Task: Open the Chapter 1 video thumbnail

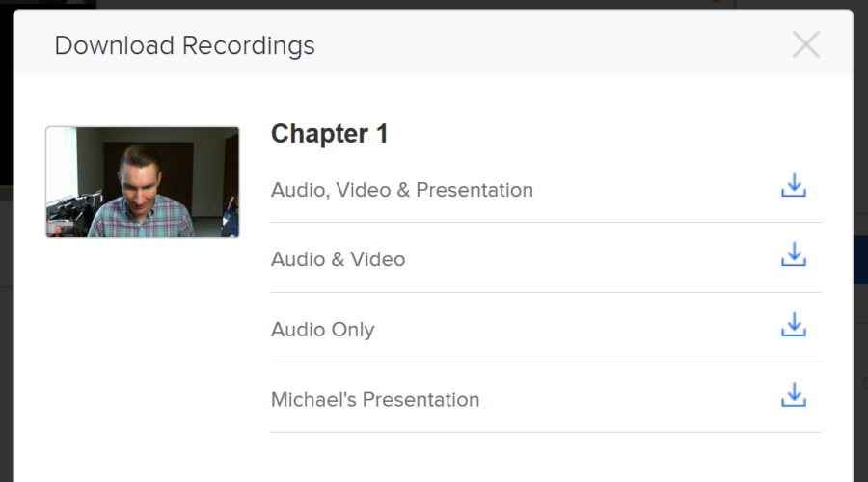Action: click(143, 182)
